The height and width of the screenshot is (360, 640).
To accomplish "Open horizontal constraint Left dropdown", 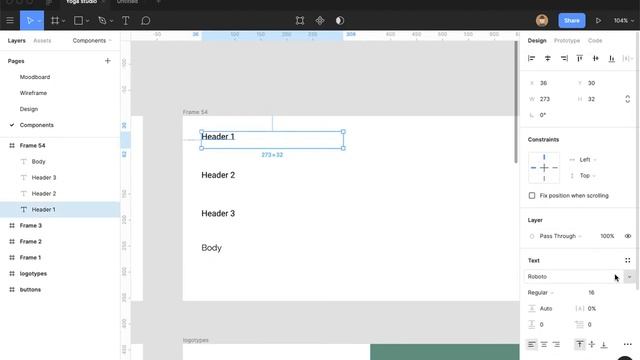I will tap(588, 160).
